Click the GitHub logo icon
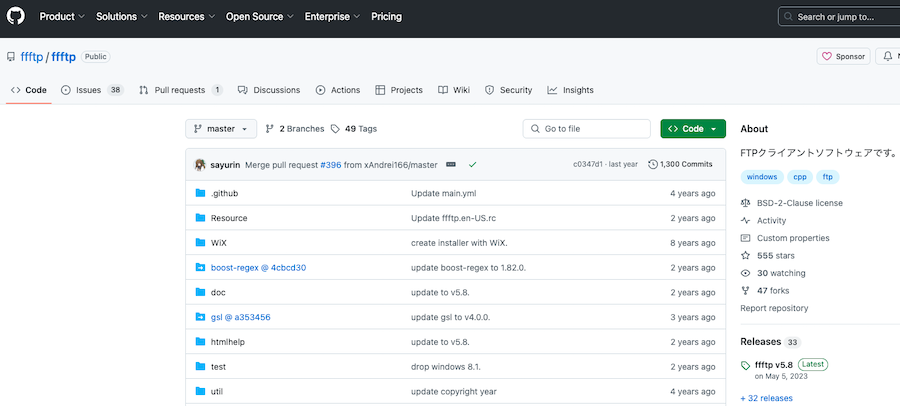The height and width of the screenshot is (406, 900). tap(15, 17)
